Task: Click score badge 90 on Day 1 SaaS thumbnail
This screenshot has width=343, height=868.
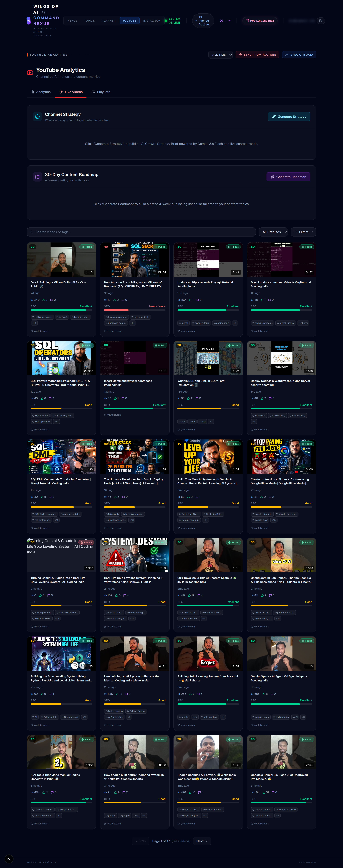Action: click(x=33, y=247)
